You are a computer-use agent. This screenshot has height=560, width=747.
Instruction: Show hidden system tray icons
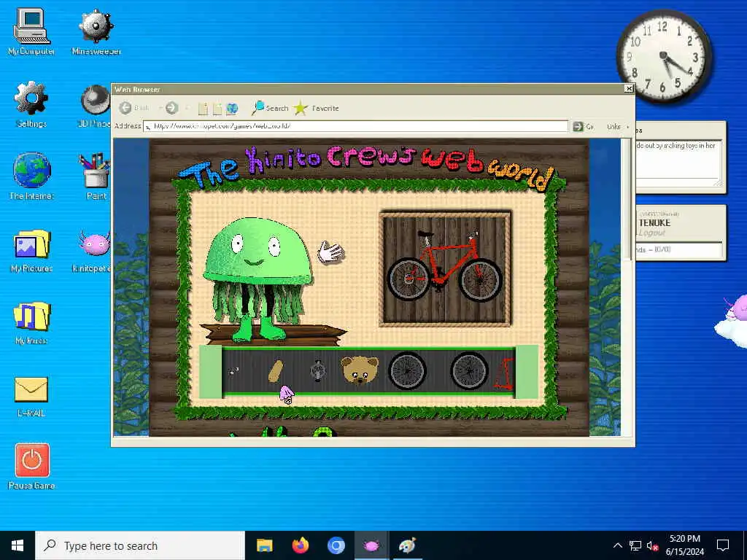coord(617,545)
